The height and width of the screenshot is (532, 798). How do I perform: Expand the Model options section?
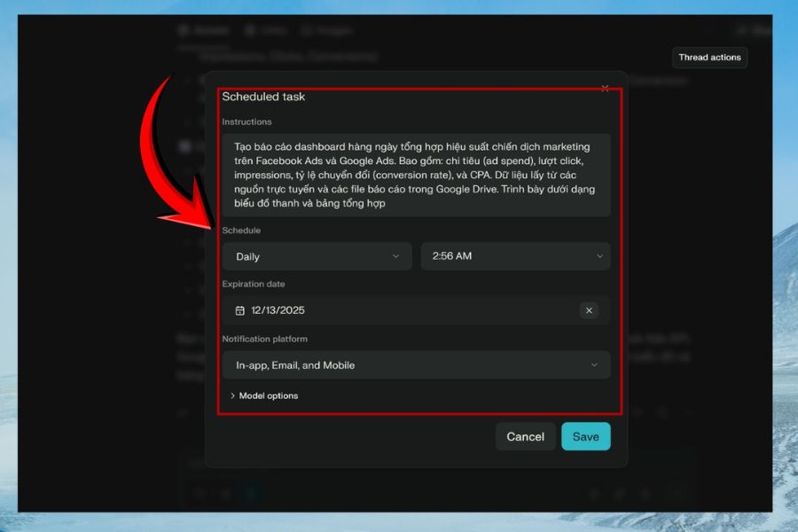tap(268, 395)
